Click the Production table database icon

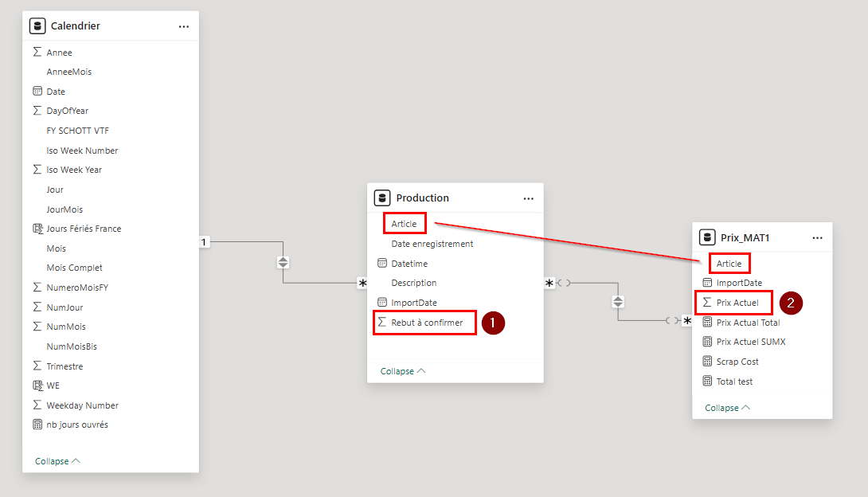pyautogui.click(x=382, y=198)
